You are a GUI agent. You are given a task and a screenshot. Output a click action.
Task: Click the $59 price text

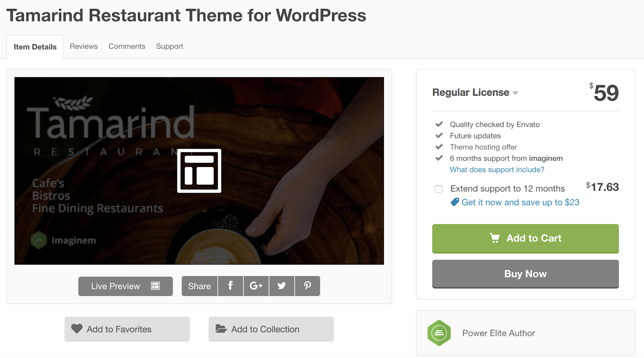604,93
